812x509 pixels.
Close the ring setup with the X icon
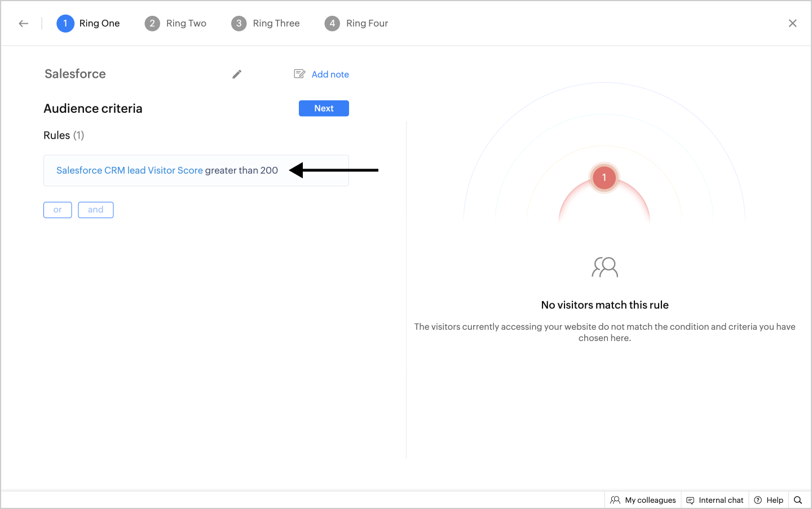[792, 23]
